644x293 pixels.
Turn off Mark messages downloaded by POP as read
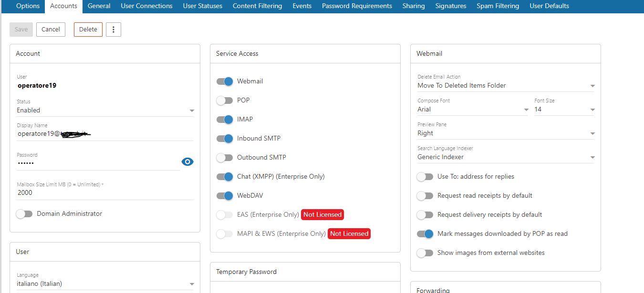(425, 234)
